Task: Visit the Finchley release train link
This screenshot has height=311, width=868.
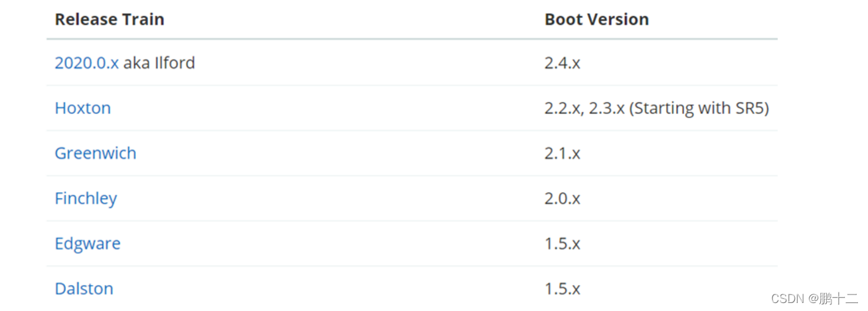Action: coord(86,198)
